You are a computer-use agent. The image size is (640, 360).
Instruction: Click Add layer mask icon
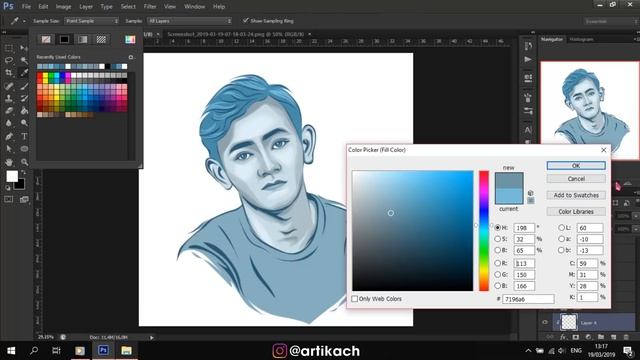576,337
